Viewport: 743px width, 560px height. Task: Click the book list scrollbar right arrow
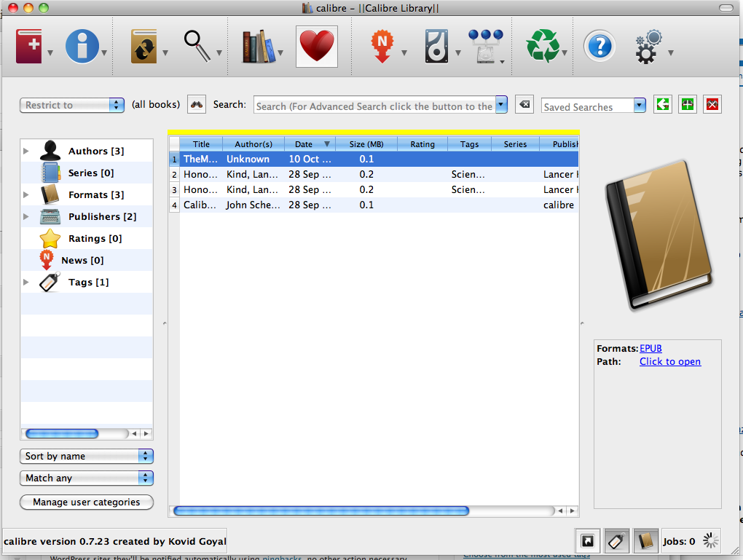click(x=572, y=510)
